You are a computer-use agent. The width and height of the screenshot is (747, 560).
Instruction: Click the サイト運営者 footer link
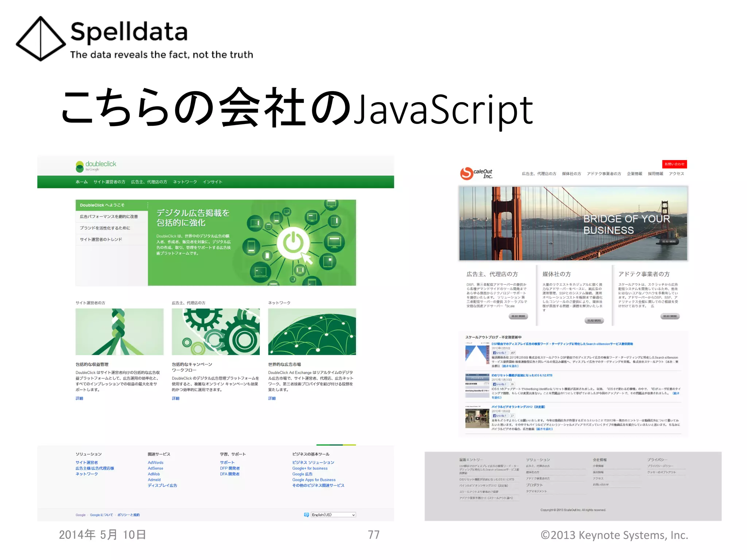coord(87,463)
